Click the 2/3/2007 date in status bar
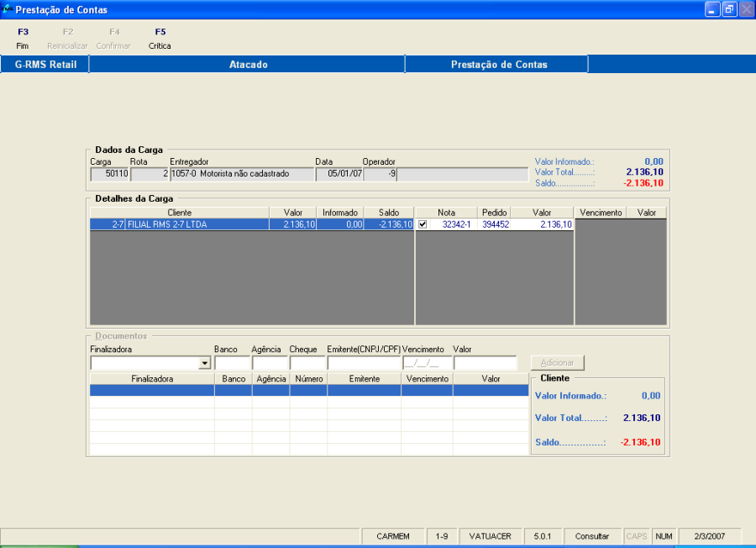Image resolution: width=756 pixels, height=548 pixels. coord(709,536)
